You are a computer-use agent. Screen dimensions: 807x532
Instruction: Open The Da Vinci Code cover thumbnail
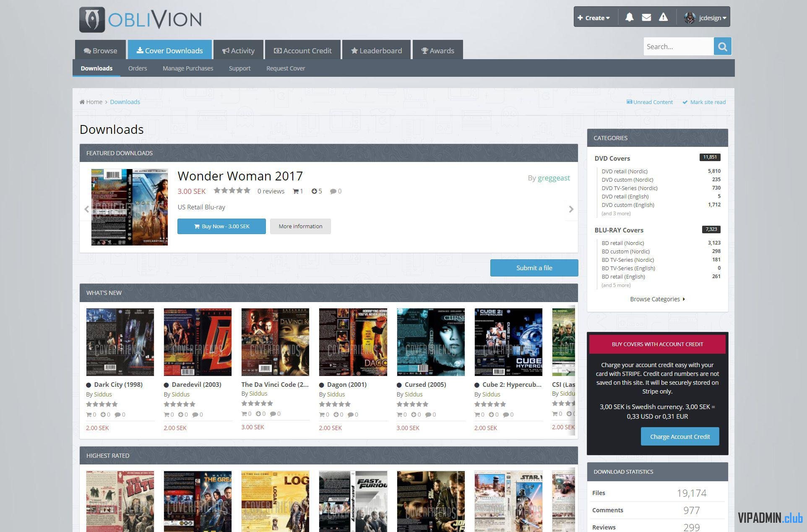click(275, 342)
